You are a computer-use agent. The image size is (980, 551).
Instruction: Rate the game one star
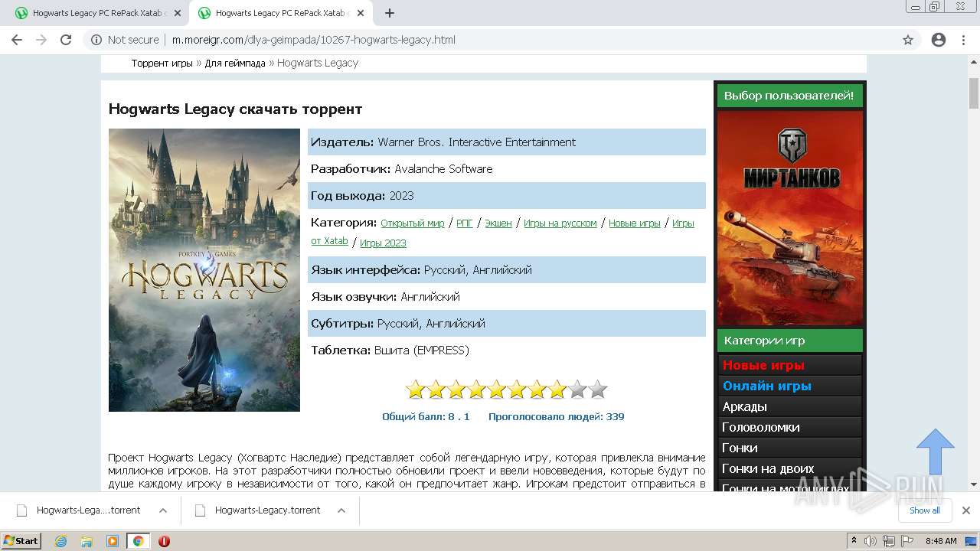click(x=416, y=390)
